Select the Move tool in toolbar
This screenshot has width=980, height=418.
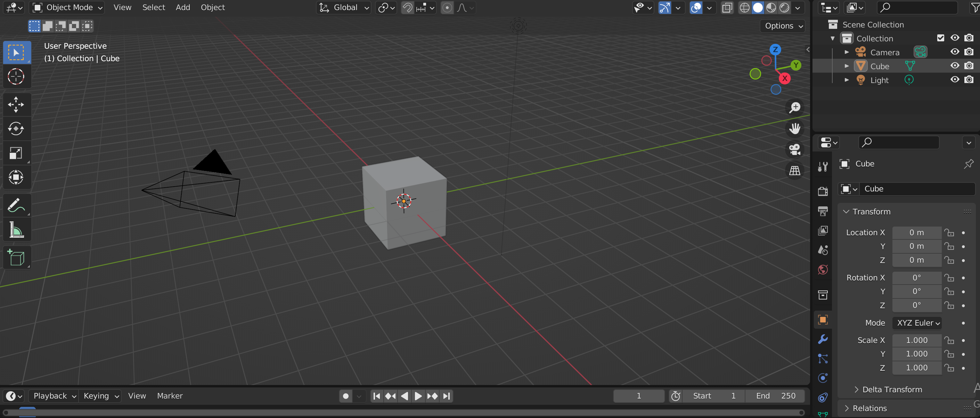[16, 104]
